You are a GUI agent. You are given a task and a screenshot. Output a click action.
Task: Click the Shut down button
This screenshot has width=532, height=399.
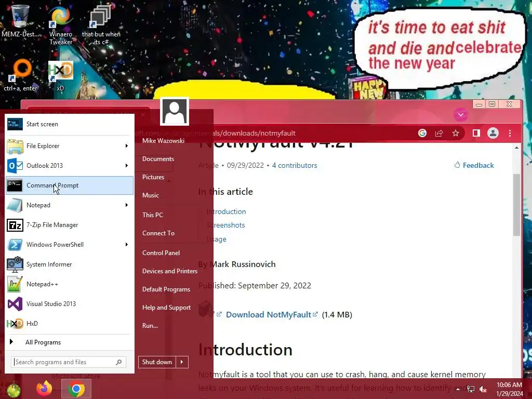pyautogui.click(x=157, y=362)
